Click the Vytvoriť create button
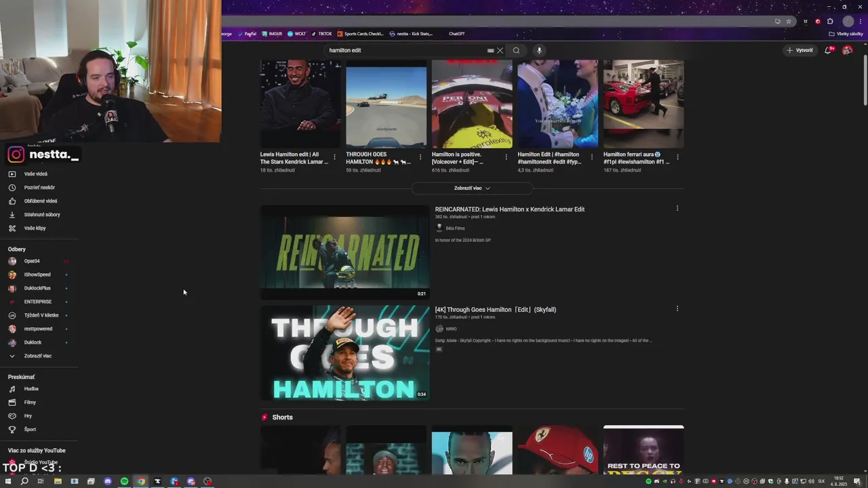The width and height of the screenshot is (868, 488). click(800, 50)
